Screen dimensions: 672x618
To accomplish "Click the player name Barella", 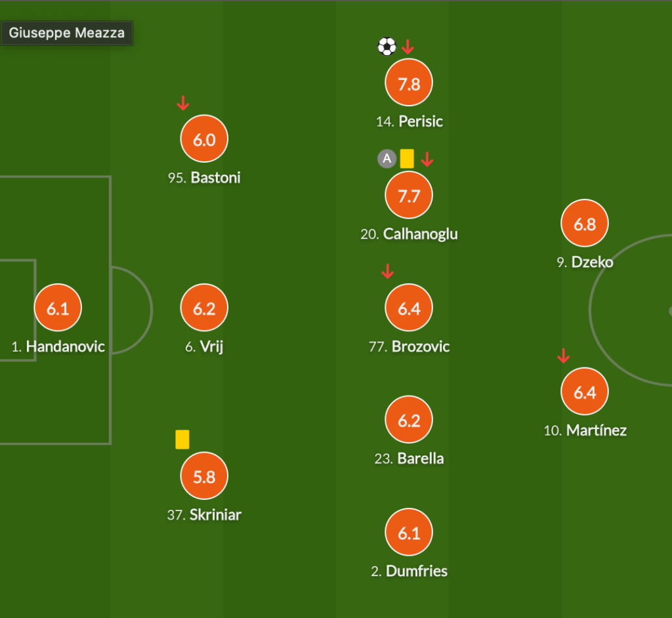I will [421, 459].
